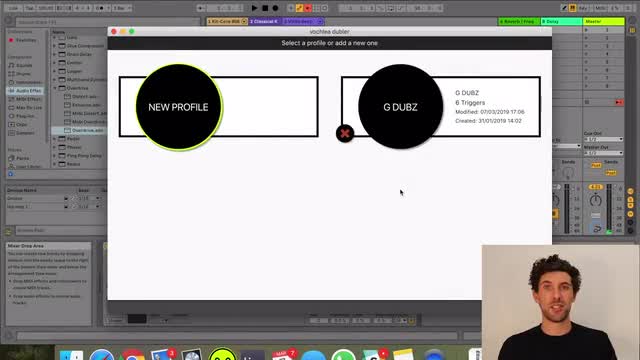Create a new profile via NEW PROFILE circle

[179, 107]
